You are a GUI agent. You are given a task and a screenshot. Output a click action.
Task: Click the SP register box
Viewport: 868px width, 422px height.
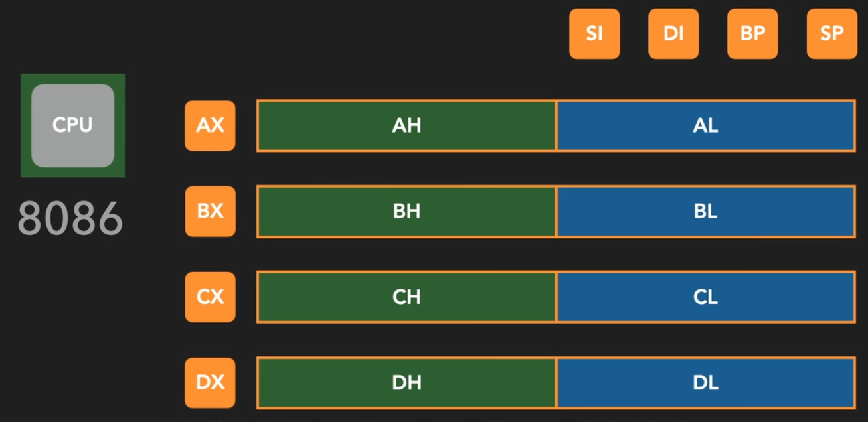(831, 34)
